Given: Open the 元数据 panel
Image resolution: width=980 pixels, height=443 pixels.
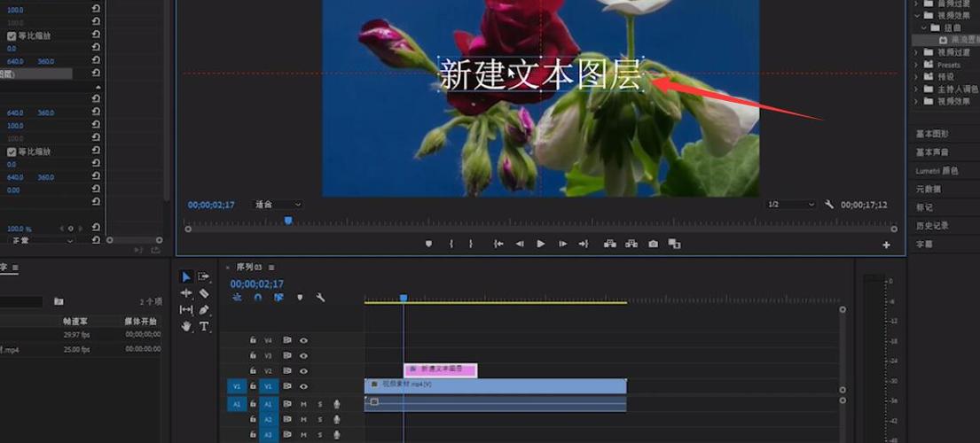Looking at the screenshot, I should point(929,189).
